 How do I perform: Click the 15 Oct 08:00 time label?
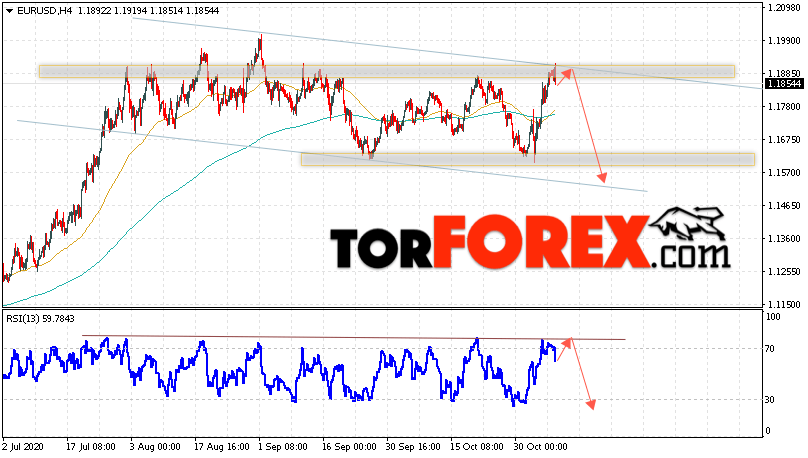(x=477, y=447)
